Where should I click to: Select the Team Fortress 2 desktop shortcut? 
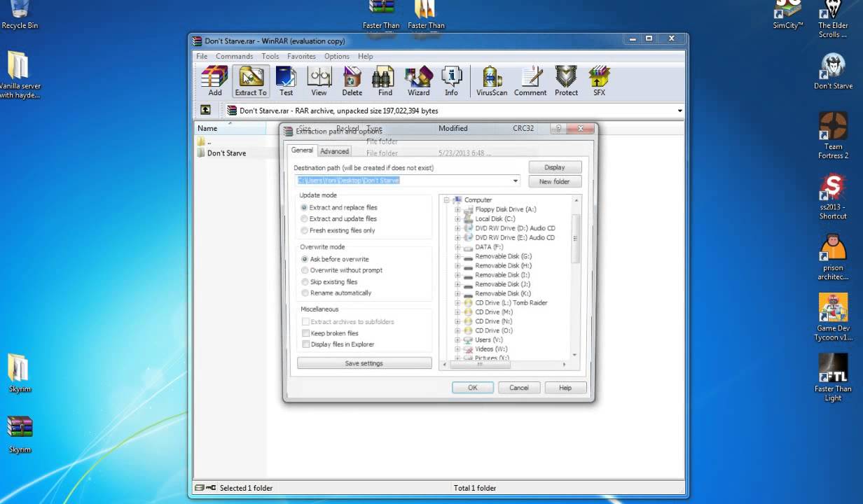(833, 136)
